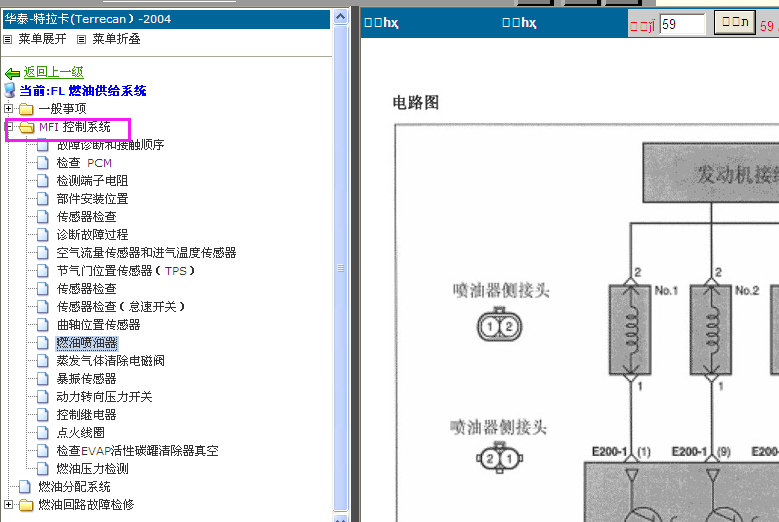Screen dimensions: 779x522
Task: Click the document icon beside 空气流量传感器和进气温度传感器
Action: [x=43, y=252]
